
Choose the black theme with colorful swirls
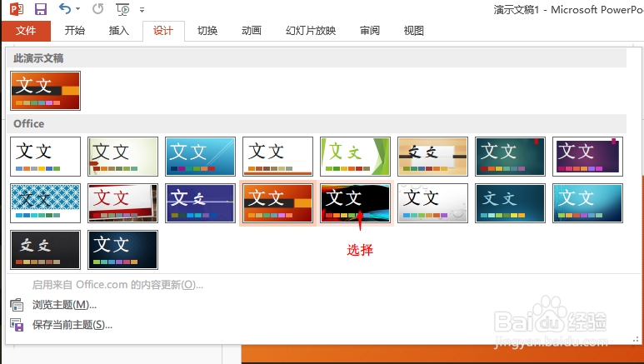point(355,203)
